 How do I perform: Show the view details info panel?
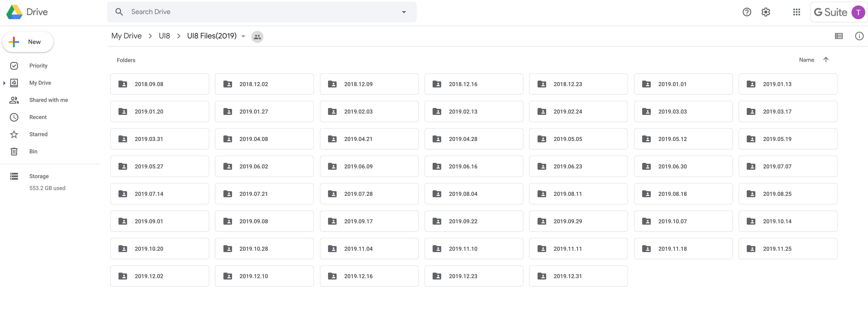859,36
